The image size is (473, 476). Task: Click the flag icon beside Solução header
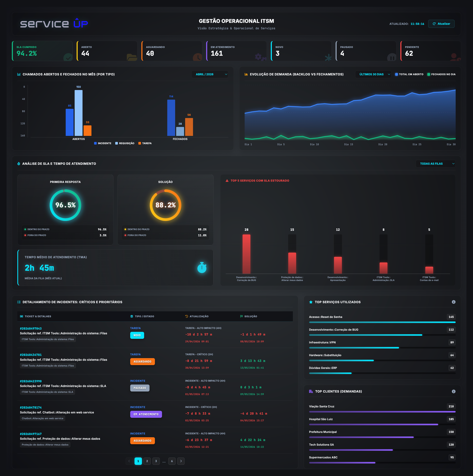click(242, 317)
